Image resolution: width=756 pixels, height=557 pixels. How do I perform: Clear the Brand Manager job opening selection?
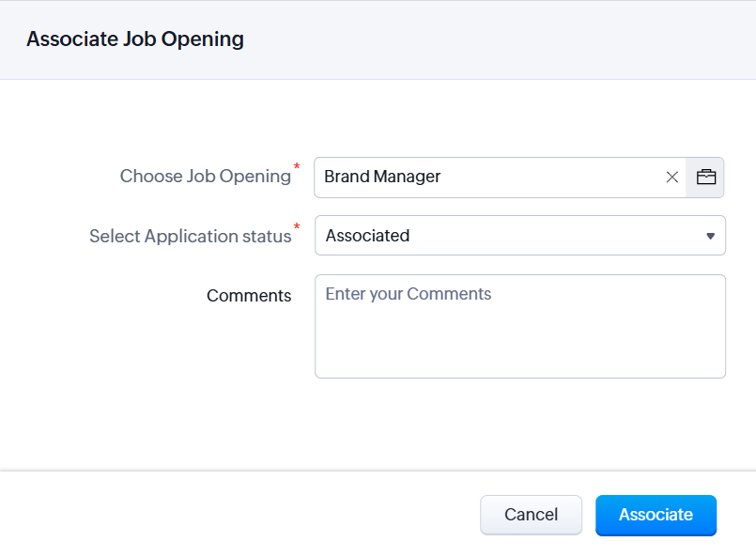(672, 177)
